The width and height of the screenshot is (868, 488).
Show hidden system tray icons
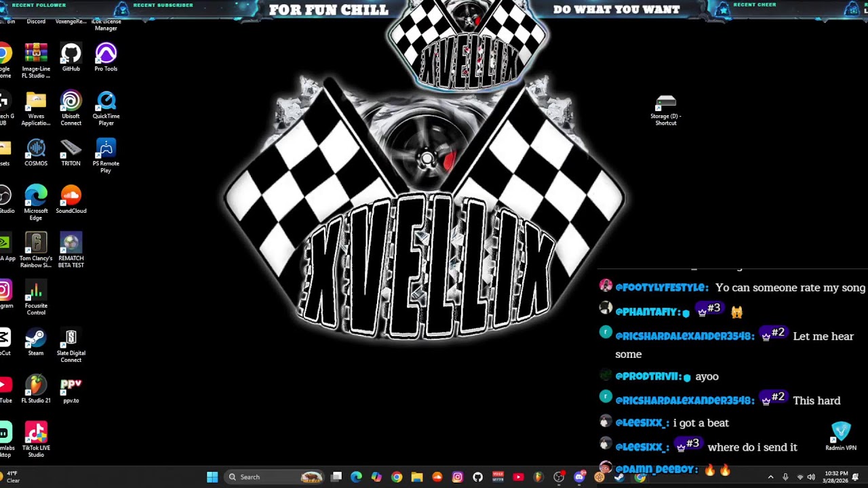(x=770, y=477)
